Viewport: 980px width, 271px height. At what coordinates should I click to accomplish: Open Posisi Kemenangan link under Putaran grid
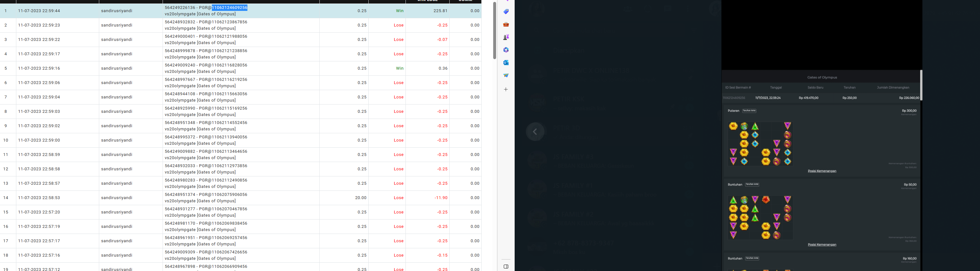pyautogui.click(x=822, y=171)
